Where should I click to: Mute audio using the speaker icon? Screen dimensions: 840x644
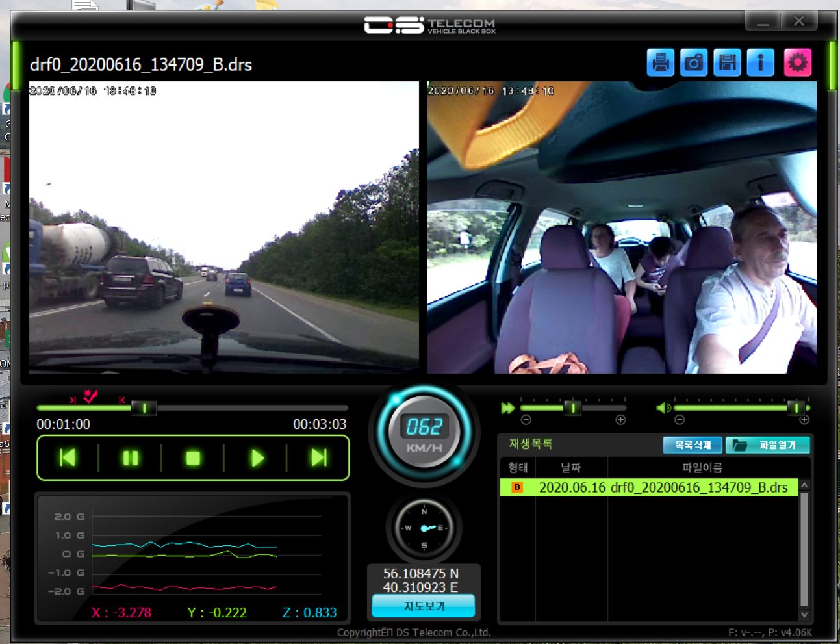tap(663, 408)
